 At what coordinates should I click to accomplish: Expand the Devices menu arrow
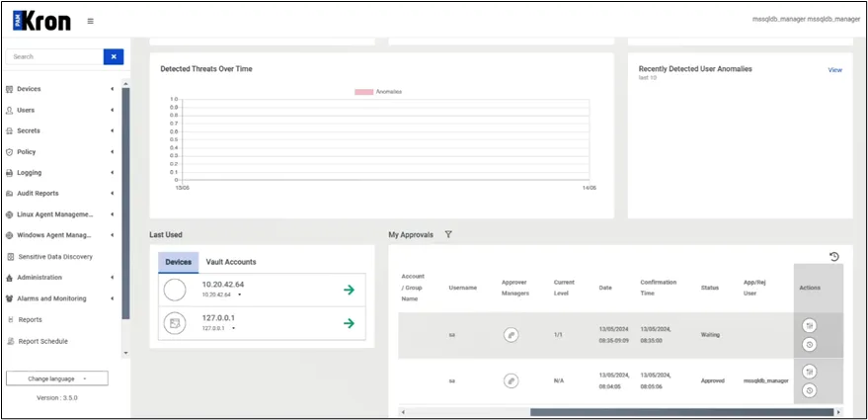pos(112,89)
